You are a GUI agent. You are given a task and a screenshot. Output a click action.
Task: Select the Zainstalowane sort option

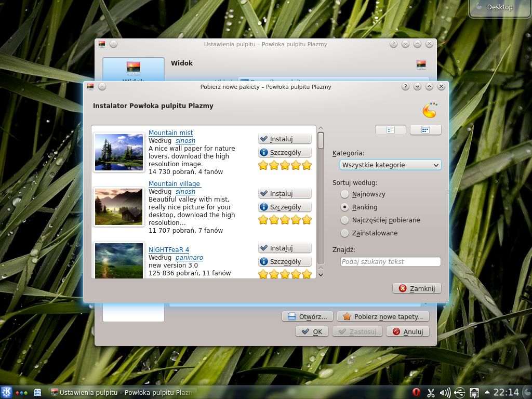(369, 233)
